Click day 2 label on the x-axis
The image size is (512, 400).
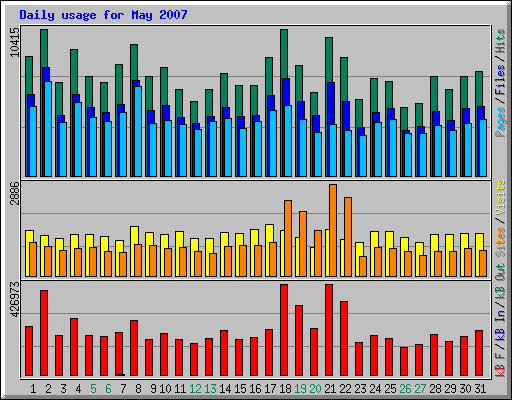tap(48, 389)
